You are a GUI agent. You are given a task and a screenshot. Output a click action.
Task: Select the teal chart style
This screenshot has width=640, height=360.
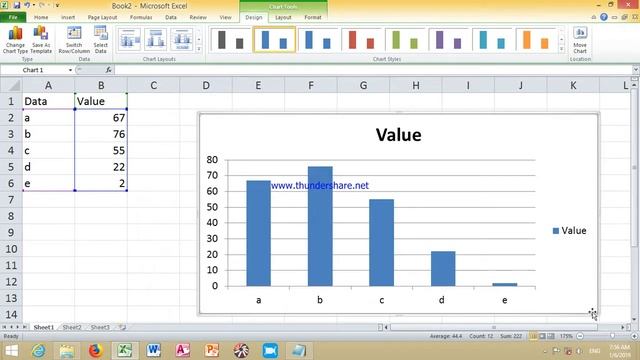click(x=492, y=40)
